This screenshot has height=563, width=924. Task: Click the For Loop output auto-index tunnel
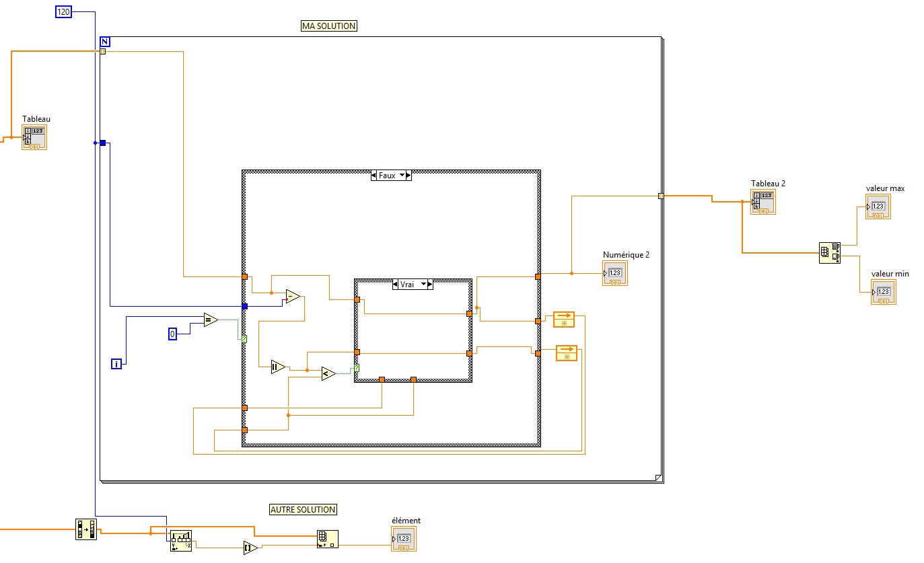pos(661,196)
